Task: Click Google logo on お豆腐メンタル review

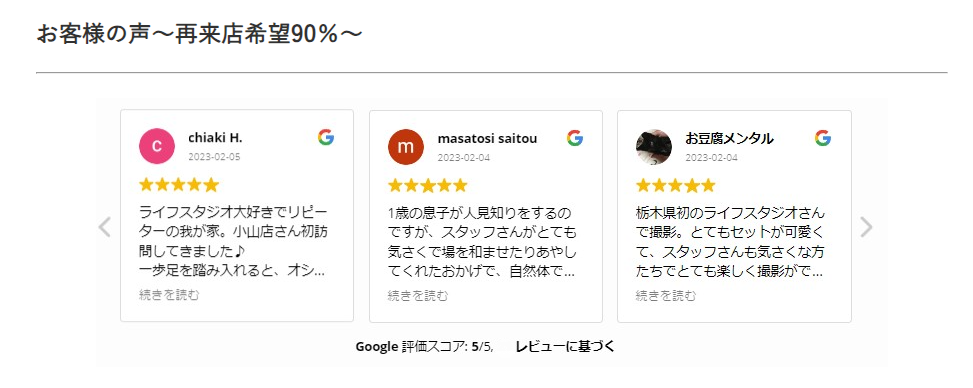Action: pyautogui.click(x=823, y=138)
